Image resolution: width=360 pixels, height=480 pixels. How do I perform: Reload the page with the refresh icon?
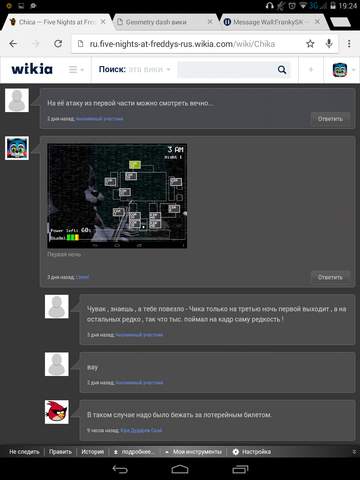point(58,44)
